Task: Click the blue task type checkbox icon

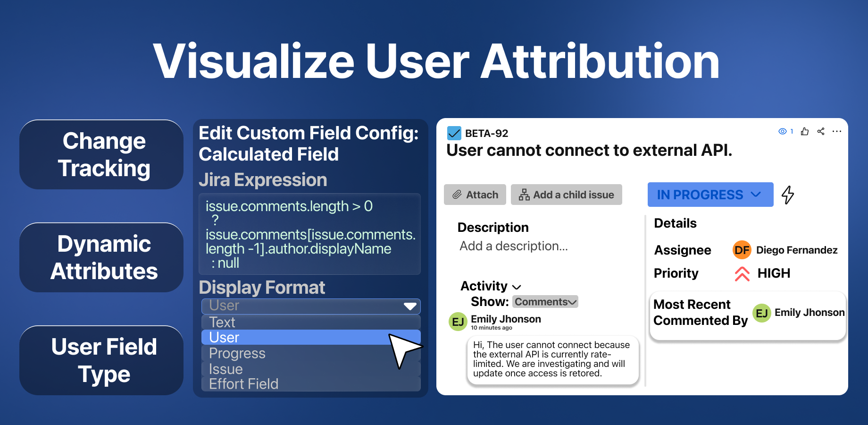Action: (x=454, y=133)
